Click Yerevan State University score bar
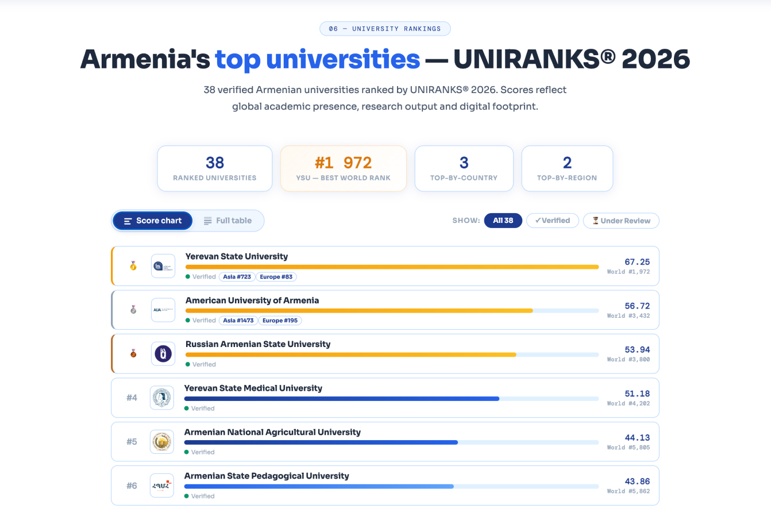The height and width of the screenshot is (532, 771). (x=392, y=267)
